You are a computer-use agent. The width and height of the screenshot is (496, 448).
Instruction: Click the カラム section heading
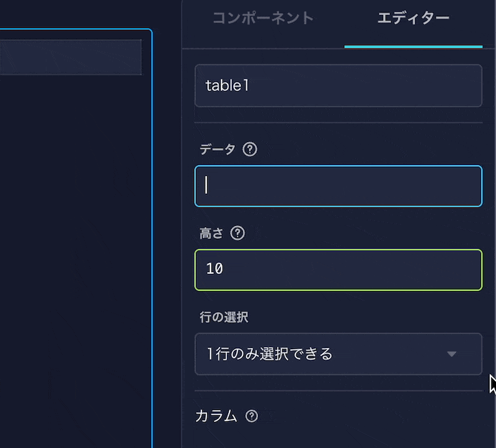coord(216,416)
